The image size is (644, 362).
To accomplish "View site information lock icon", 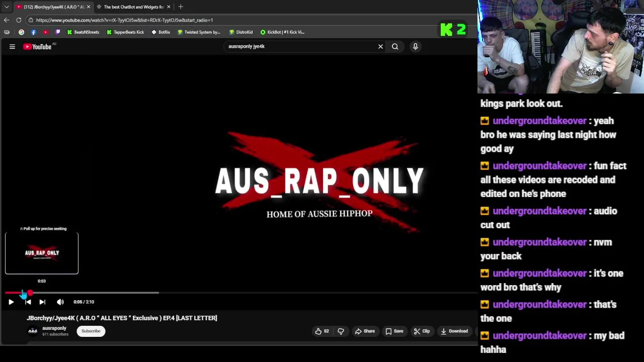I will (x=31, y=20).
